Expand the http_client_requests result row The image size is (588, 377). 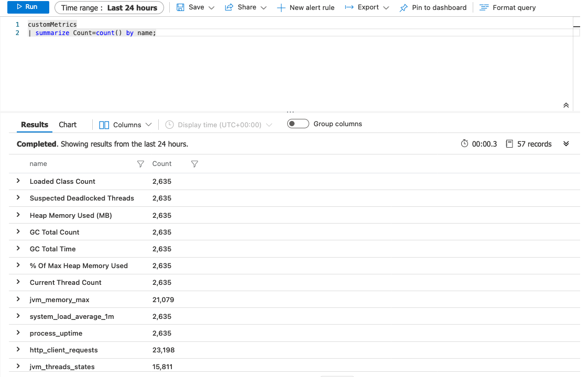(x=17, y=350)
